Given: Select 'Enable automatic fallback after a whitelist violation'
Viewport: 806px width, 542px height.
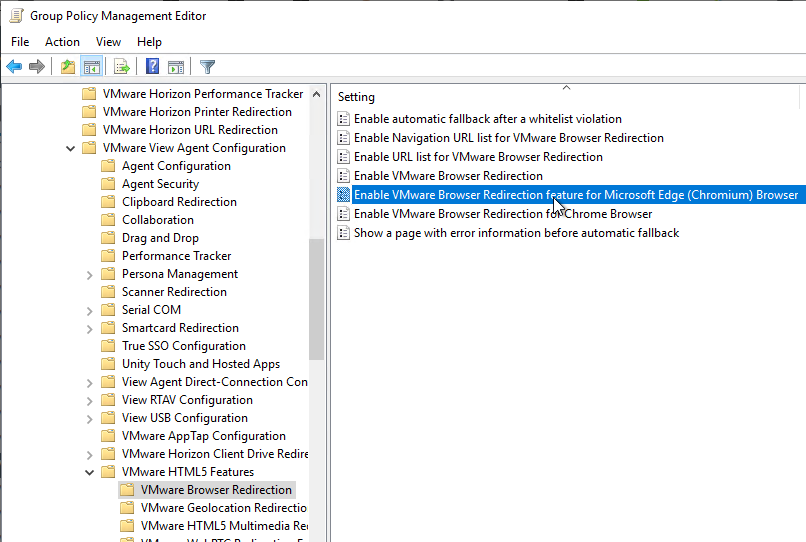Looking at the screenshot, I should coord(488,119).
